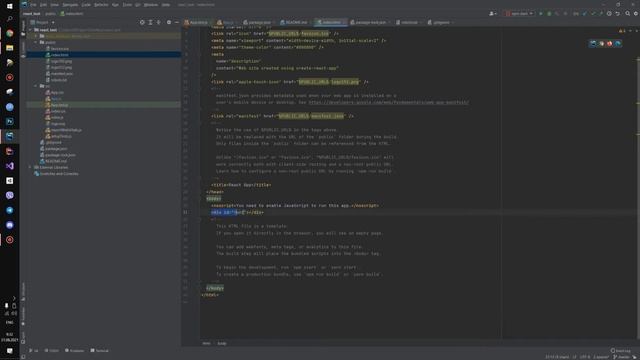Open the npm start run configuration dropdown
The height and width of the screenshot is (360, 640).
pos(520,13)
